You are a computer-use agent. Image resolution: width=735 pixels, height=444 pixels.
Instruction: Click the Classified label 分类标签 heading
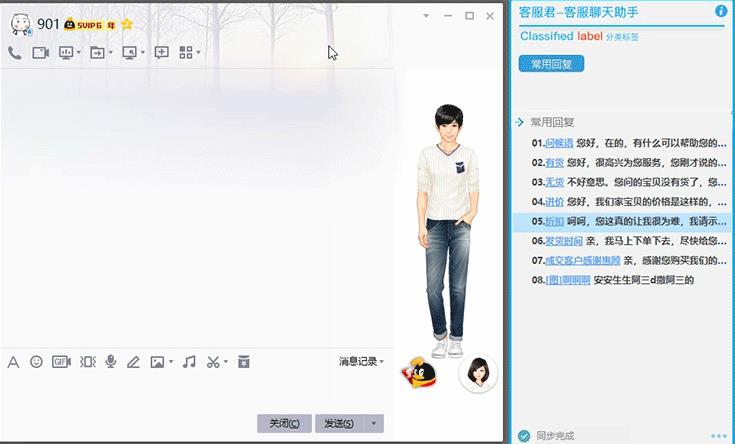coord(579,36)
